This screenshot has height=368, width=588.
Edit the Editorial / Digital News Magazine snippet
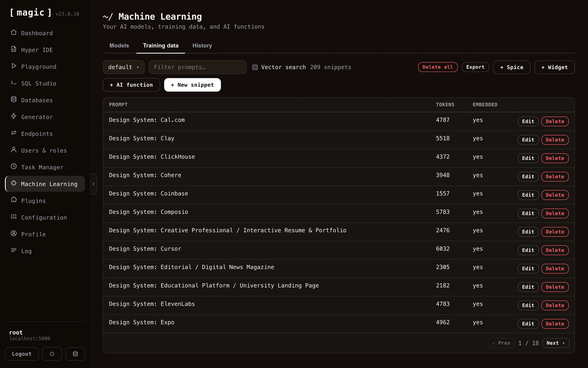[528, 269]
